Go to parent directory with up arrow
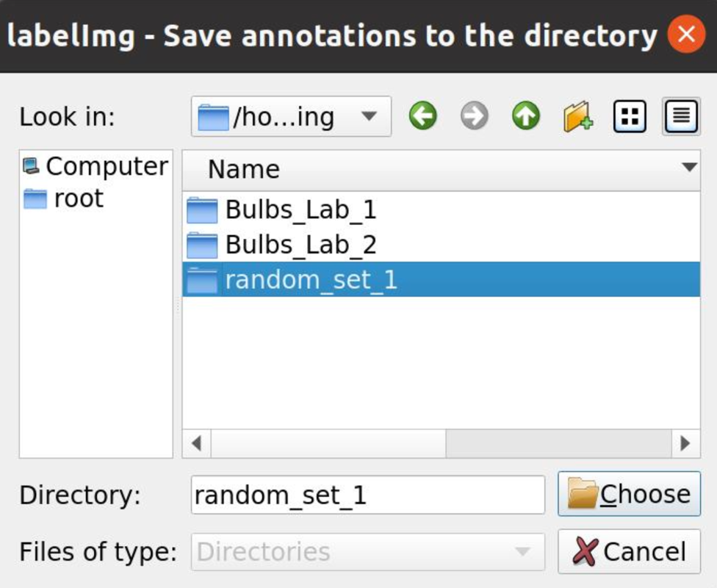Viewport: 717px width, 588px height. point(526,116)
